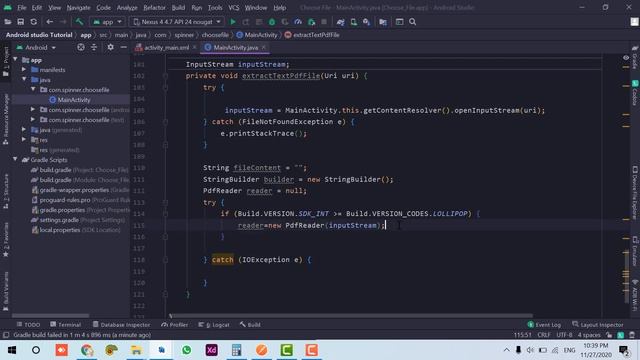Close the MainActivity.java tab
The height and width of the screenshot is (360, 640).
[x=264, y=47]
